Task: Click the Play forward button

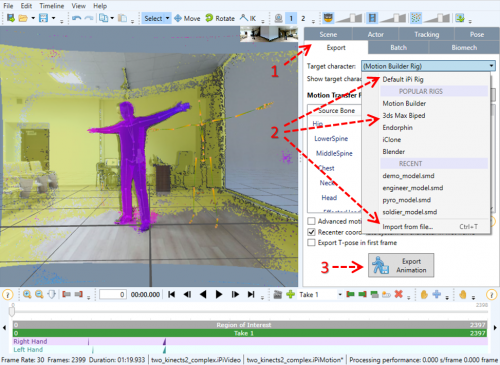Action: pyautogui.click(x=219, y=294)
